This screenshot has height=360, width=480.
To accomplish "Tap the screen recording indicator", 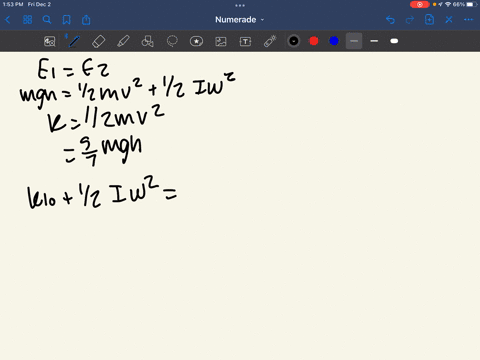I will tap(420, 4).
